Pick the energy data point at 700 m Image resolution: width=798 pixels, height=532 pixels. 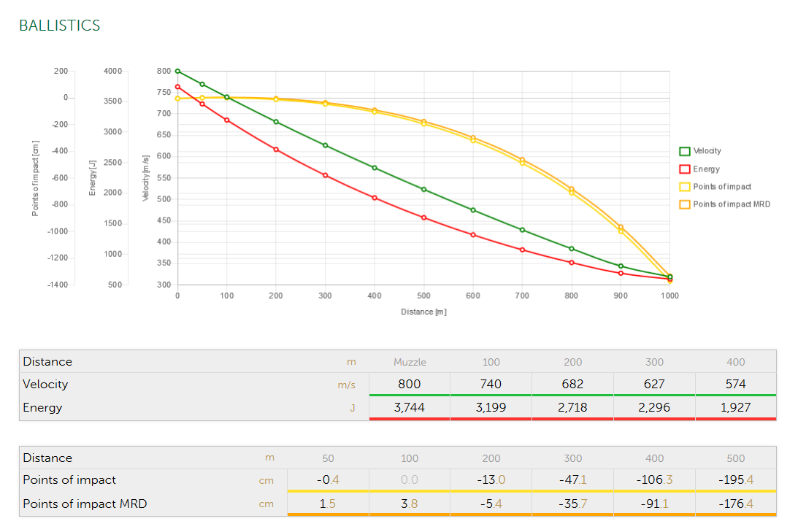522,250
